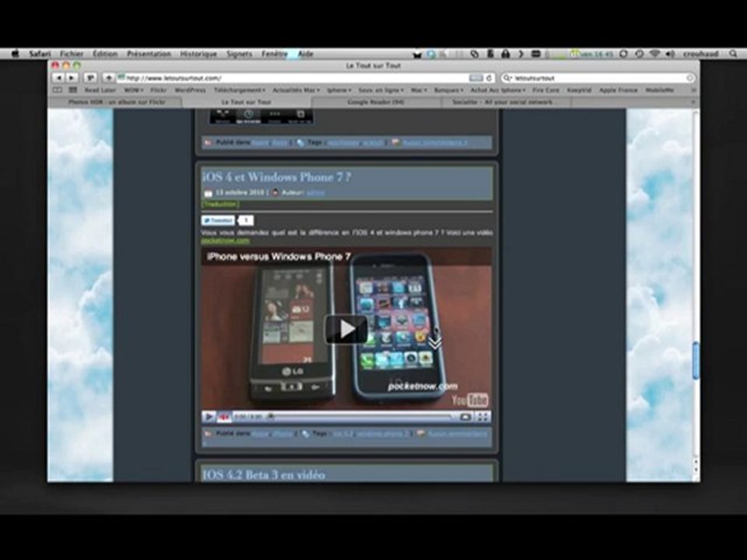Viewport: 747px width, 560px height.
Task: Click the show all bookmarks book icon
Action: (x=57, y=89)
